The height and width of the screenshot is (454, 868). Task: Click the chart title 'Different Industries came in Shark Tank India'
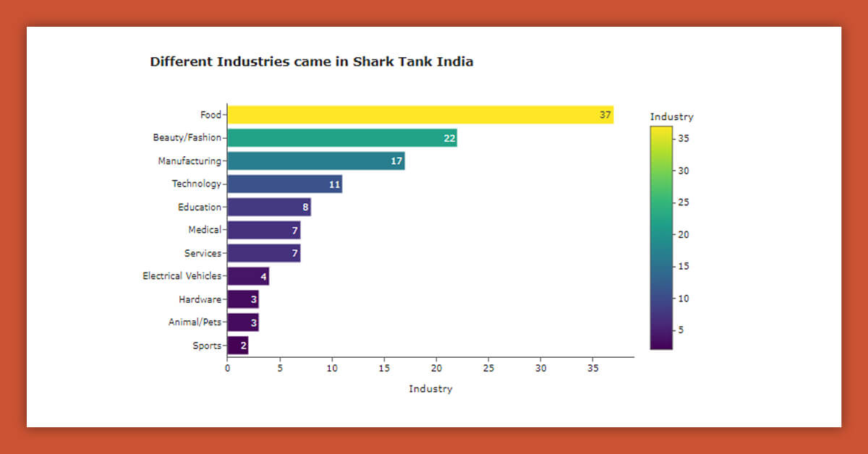point(312,62)
